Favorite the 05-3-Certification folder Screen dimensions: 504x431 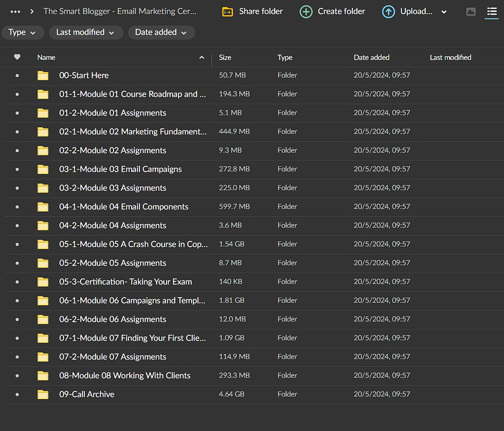click(x=17, y=281)
